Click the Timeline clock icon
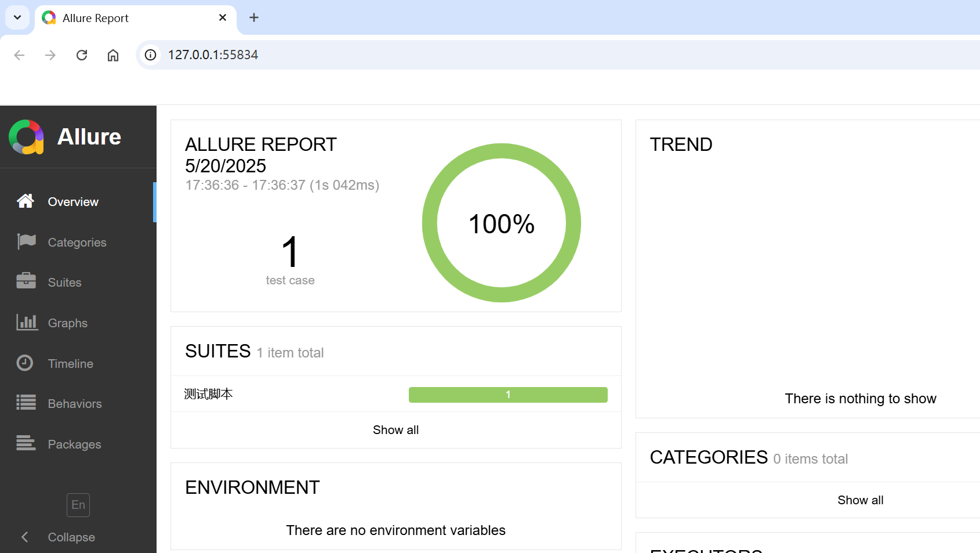Screen dimensions: 980x553 pyautogui.click(x=25, y=363)
